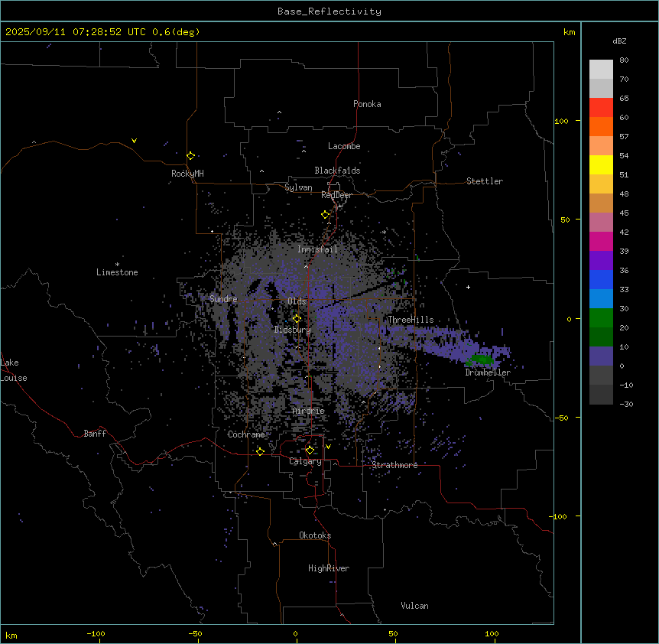Click the -100 tick label on bottom axis
The image size is (659, 644).
(x=96, y=633)
